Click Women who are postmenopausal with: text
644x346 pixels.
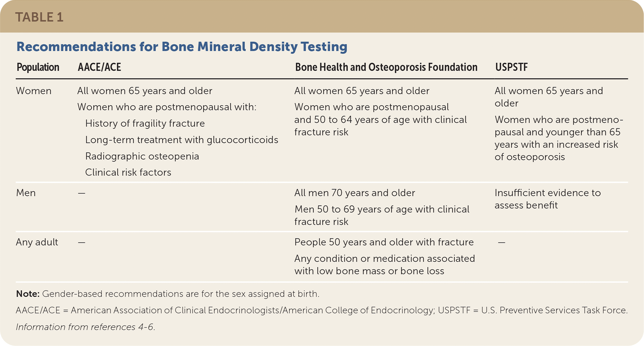(x=167, y=107)
